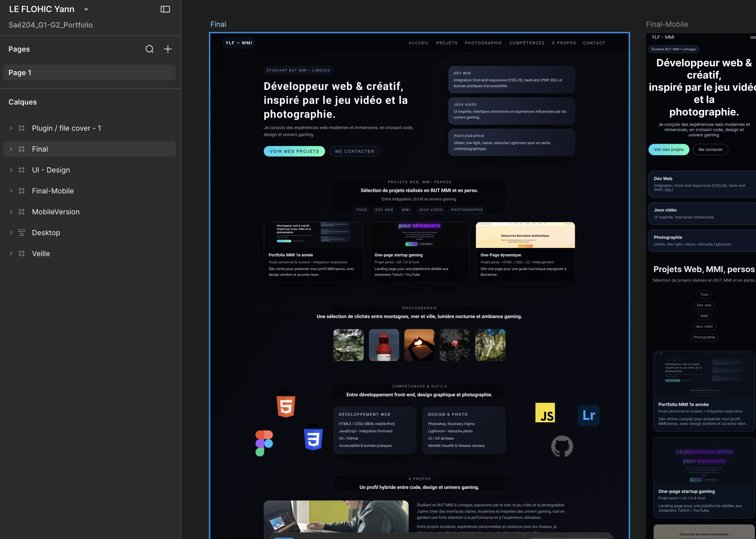Click PROJETS in the Final frame navbar
756x539 pixels.
447,43
